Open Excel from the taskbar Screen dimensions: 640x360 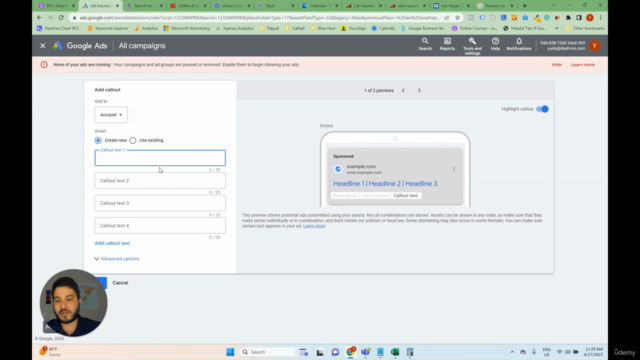(x=395, y=352)
